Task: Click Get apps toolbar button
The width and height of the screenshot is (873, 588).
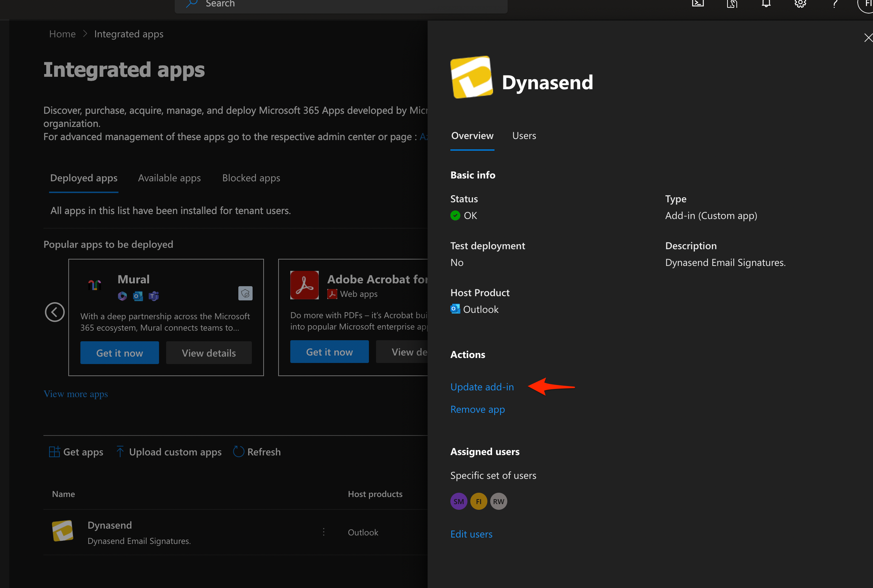Action: coord(76,452)
